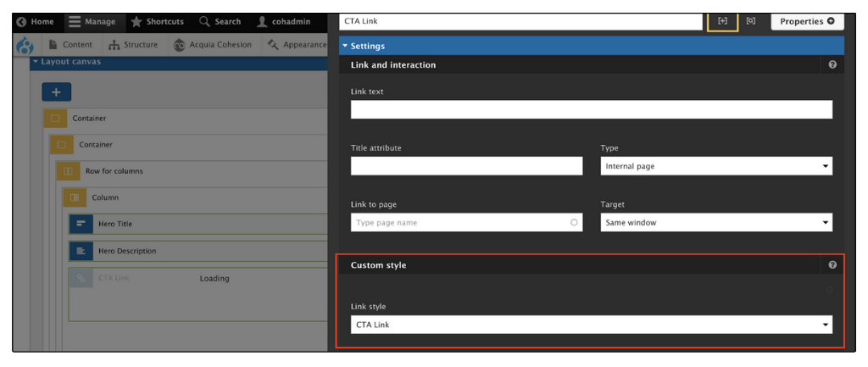
Task: Click the token browser bracket icon
Action: 751,21
